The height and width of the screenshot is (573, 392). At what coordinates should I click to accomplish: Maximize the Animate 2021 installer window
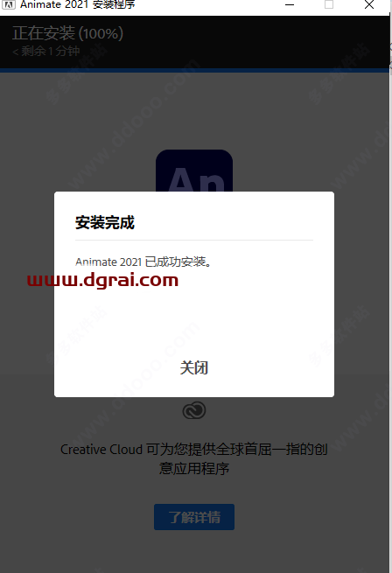329,4
